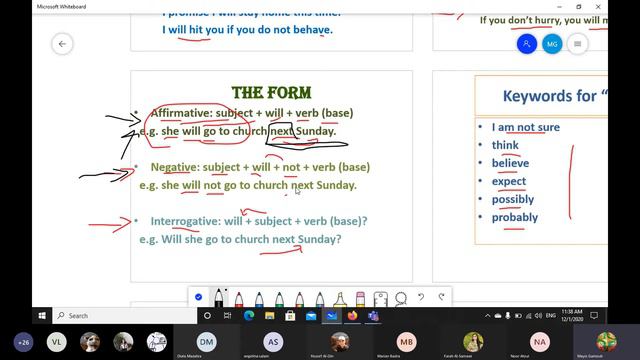
Task: Click 'Negative: subject + will + not + verb' line
Action: point(260,167)
